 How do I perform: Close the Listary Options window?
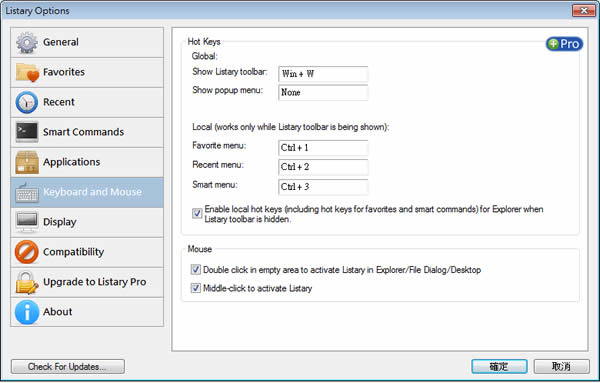click(584, 10)
